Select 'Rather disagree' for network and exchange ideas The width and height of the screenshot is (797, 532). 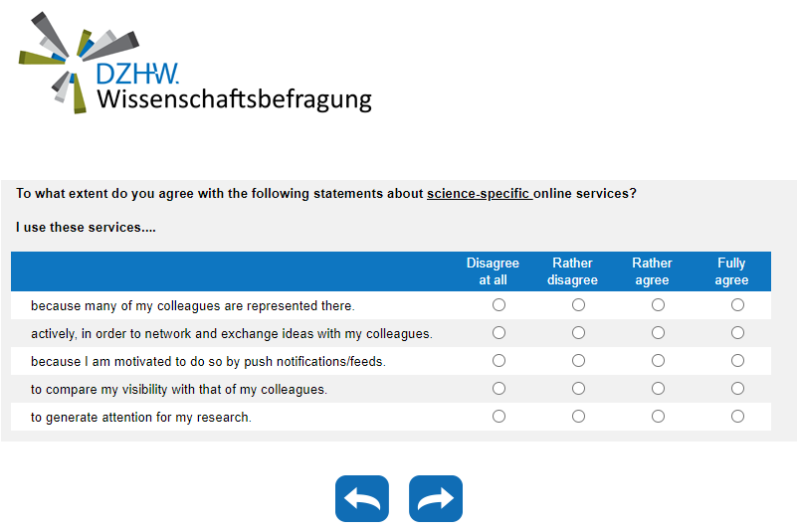tap(579, 333)
